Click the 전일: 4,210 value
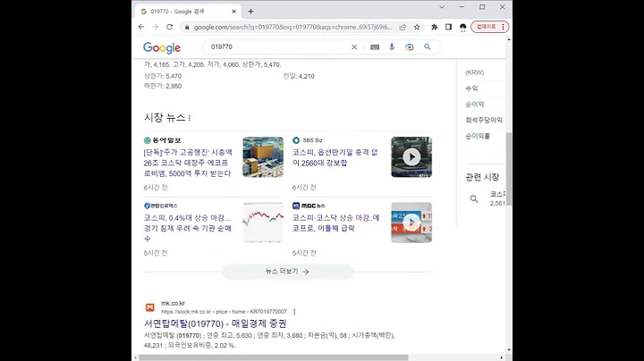 pyautogui.click(x=299, y=76)
